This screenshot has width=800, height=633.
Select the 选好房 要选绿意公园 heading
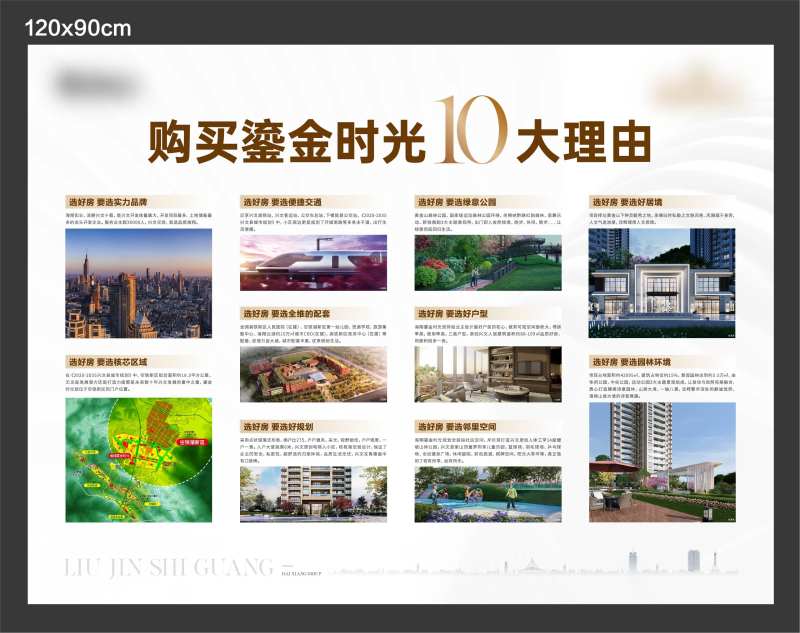click(x=452, y=200)
